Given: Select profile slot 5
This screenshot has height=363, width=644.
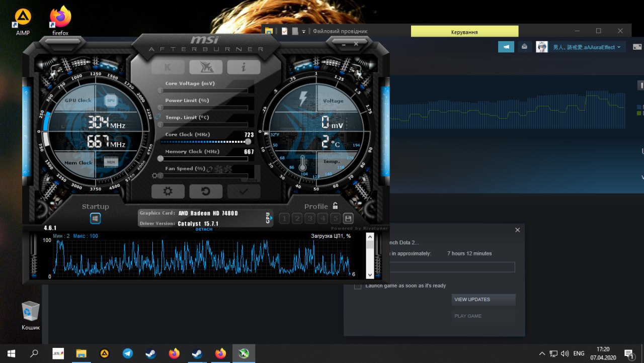Looking at the screenshot, I should (336, 218).
